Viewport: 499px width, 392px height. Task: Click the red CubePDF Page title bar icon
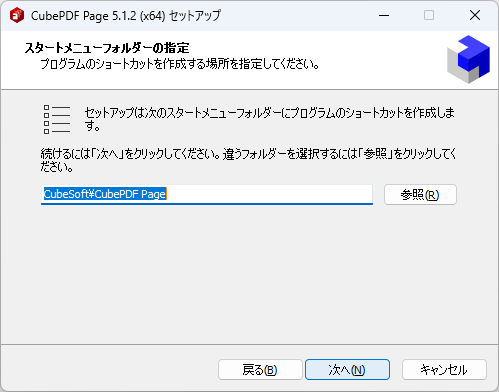click(17, 15)
